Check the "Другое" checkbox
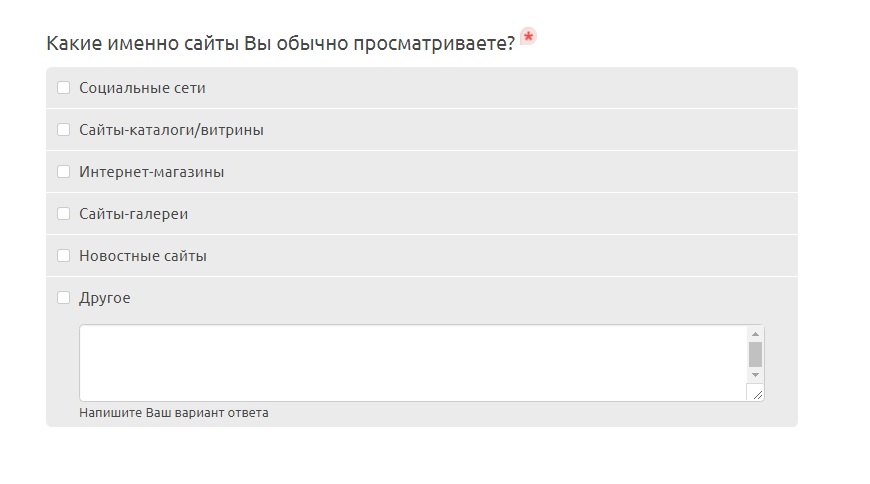Screen dimensions: 870x484 tap(64, 298)
